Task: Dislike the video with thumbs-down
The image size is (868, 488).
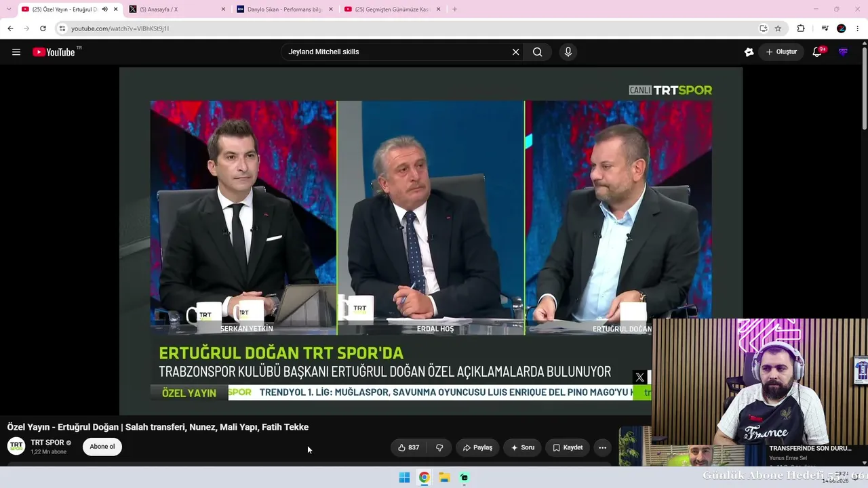Action: [439, 447]
